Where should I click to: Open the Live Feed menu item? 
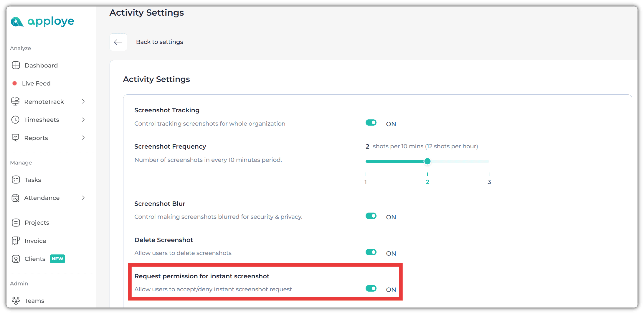point(36,83)
